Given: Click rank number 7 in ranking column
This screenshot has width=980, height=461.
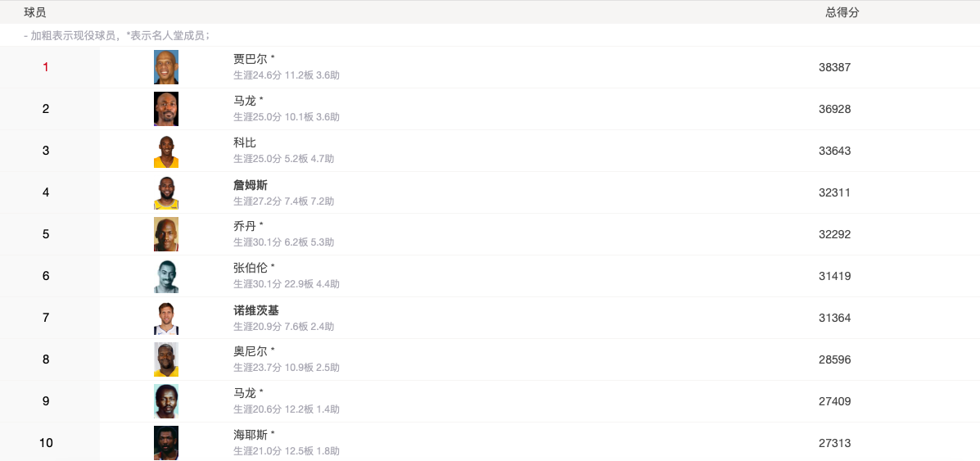Looking at the screenshot, I should 46,318.
